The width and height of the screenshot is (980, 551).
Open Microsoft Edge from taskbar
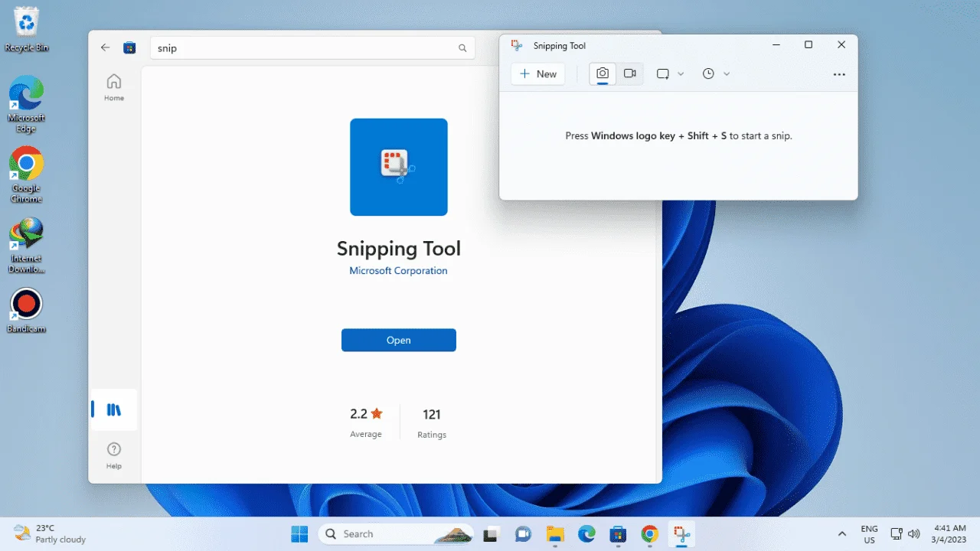[x=586, y=533]
